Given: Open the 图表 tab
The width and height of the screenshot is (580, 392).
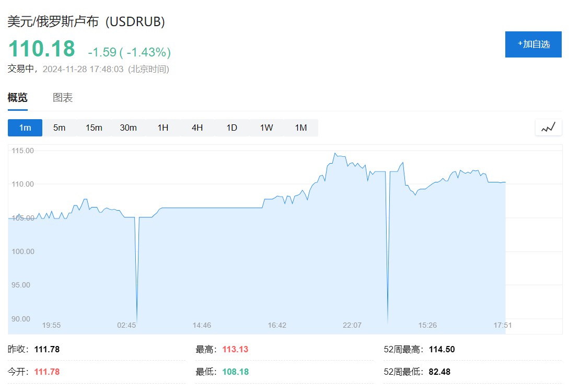Looking at the screenshot, I should tap(63, 98).
